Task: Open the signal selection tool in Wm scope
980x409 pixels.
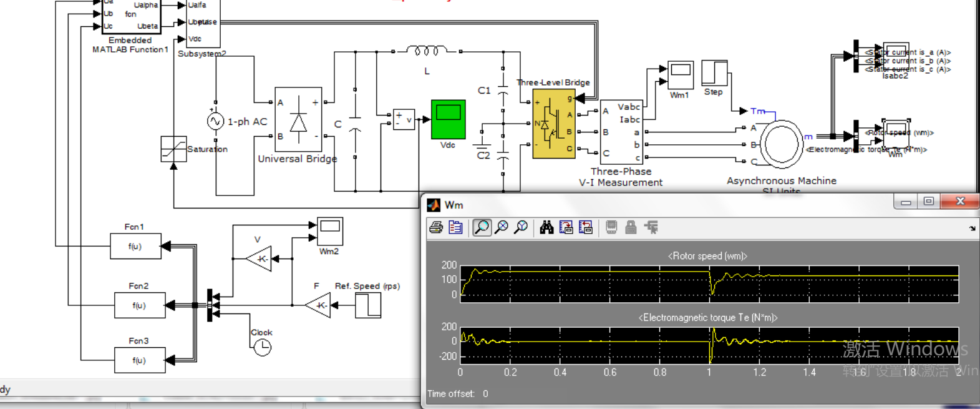Action: (651, 227)
